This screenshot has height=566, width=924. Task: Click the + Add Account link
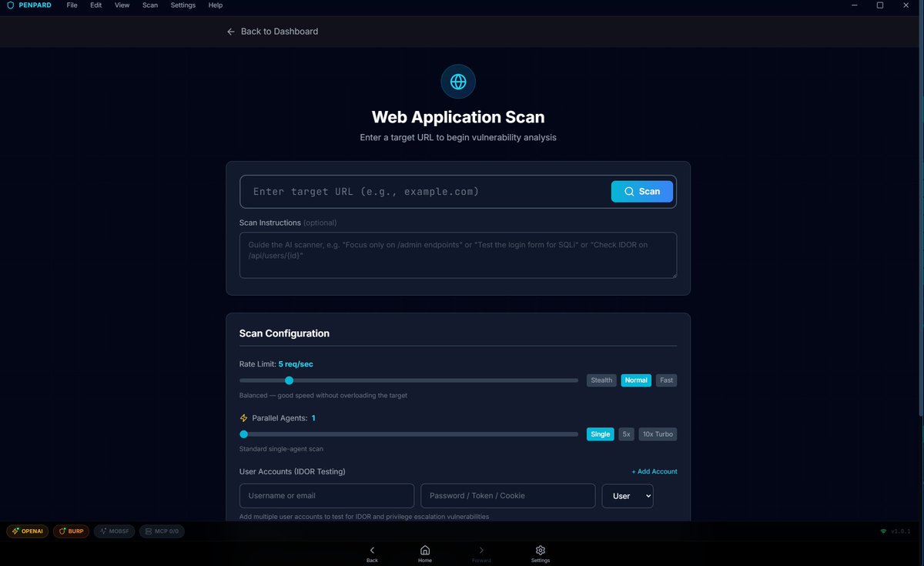[654, 471]
